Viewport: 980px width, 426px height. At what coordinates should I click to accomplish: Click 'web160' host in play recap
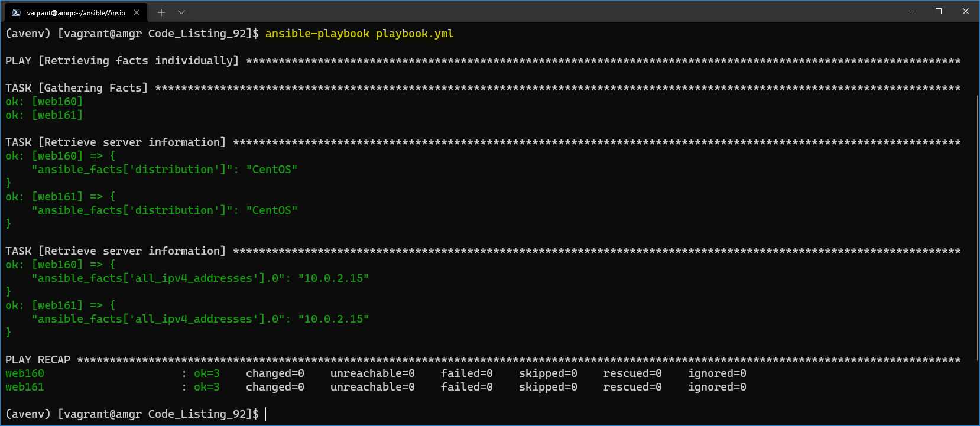coord(25,373)
